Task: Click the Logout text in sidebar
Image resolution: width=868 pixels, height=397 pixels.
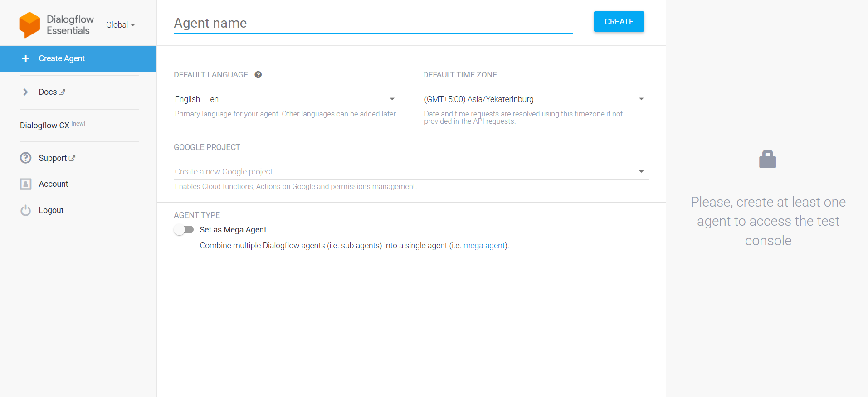Action: point(51,210)
